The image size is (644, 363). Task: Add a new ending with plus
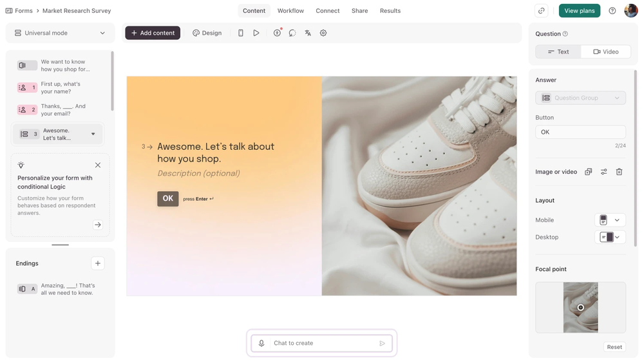click(x=98, y=263)
